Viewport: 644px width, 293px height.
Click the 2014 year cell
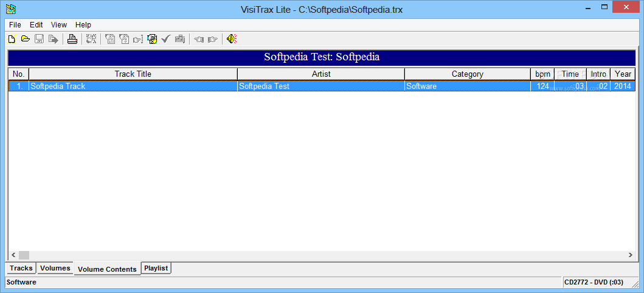point(623,86)
